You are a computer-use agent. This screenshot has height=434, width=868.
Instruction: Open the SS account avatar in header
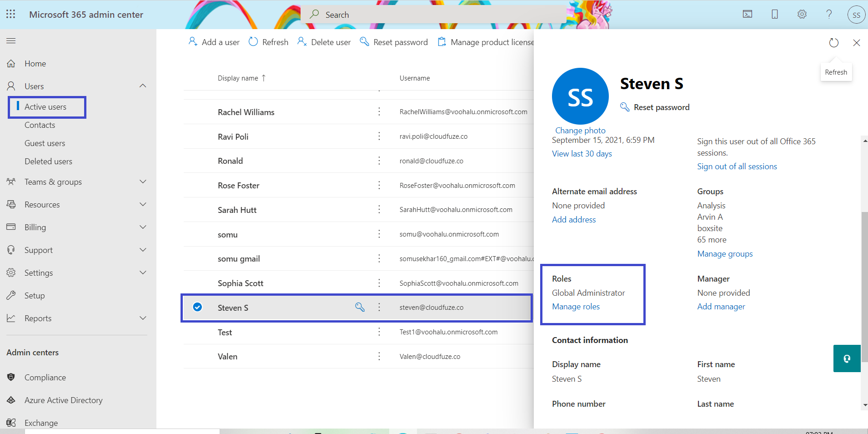(856, 15)
